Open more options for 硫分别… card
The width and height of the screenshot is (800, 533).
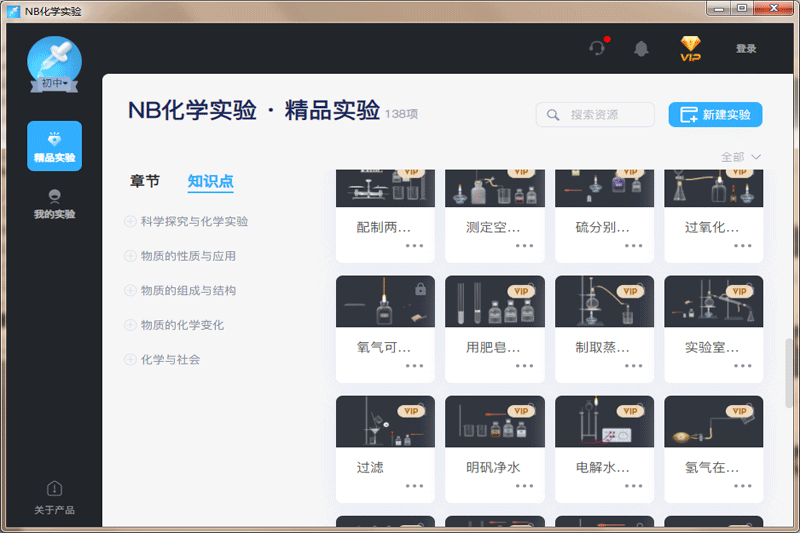click(633, 246)
